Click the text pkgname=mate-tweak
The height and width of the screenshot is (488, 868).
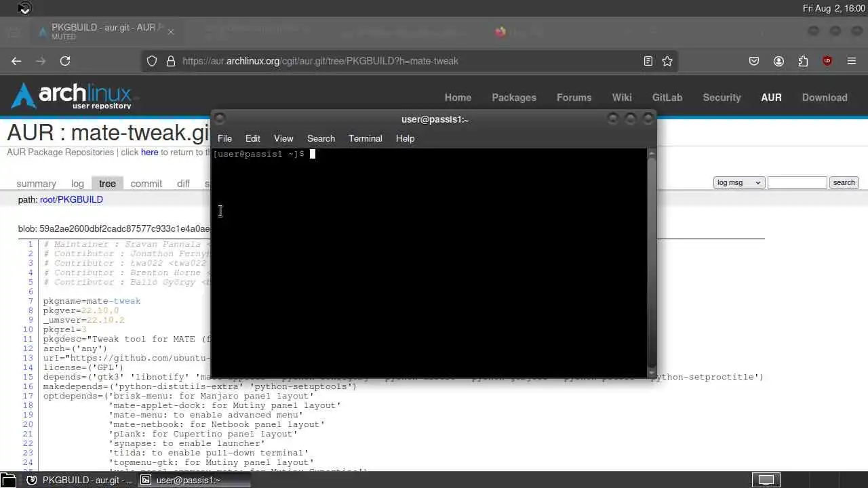tap(92, 301)
